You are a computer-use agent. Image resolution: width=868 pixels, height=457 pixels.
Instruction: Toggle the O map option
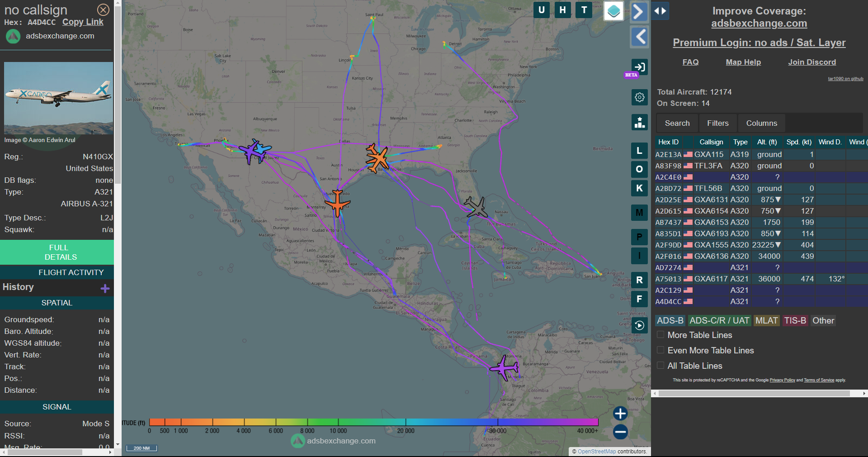[x=639, y=169]
